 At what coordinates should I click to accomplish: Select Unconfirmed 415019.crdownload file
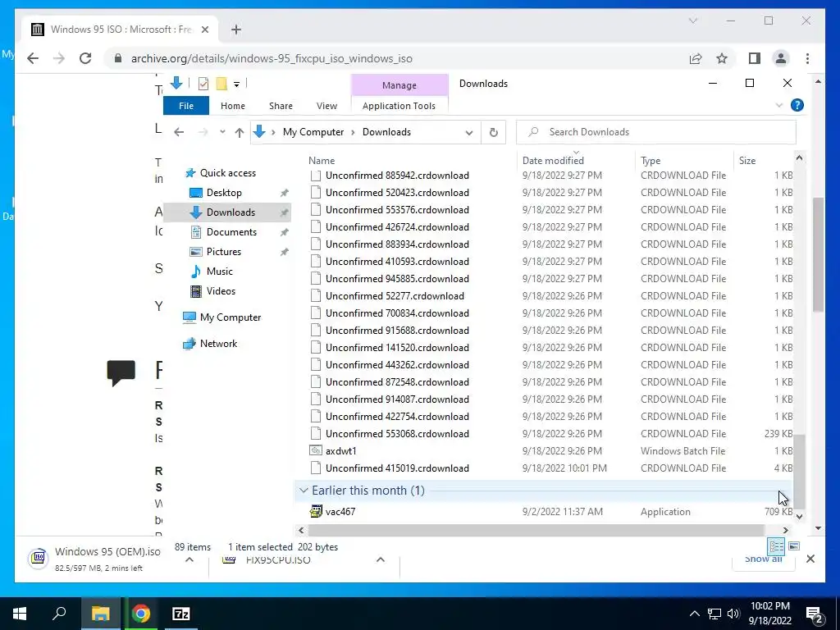point(397,468)
